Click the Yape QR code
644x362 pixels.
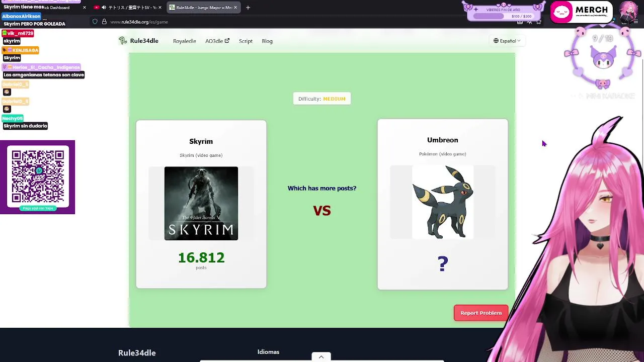coord(38,177)
